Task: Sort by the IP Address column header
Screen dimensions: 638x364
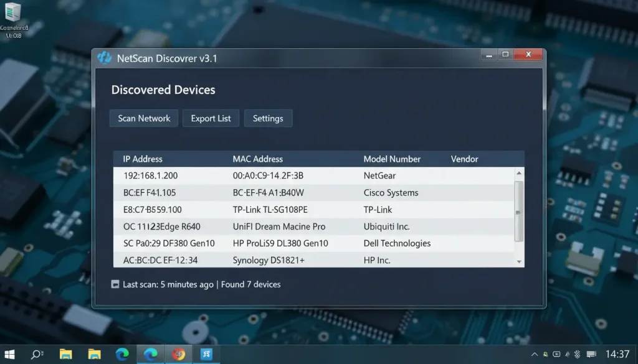Action: [x=143, y=159]
